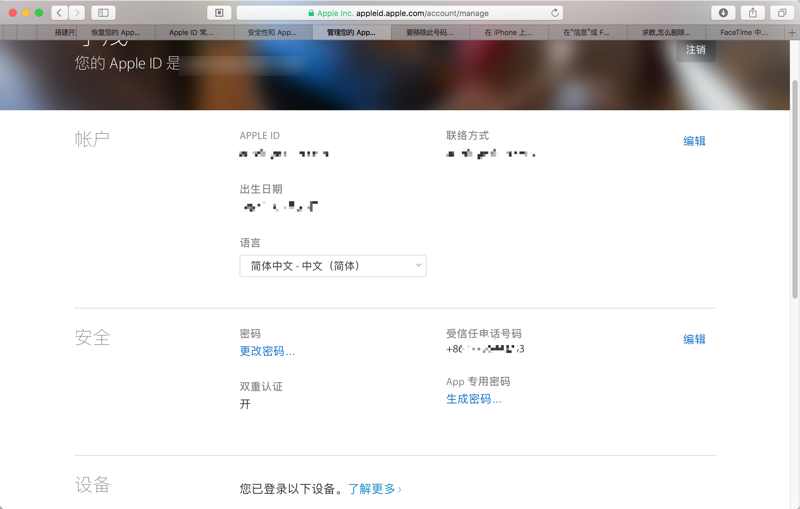Switch to the 安全性和 App... tab
800x509 pixels.
pyautogui.click(x=272, y=33)
